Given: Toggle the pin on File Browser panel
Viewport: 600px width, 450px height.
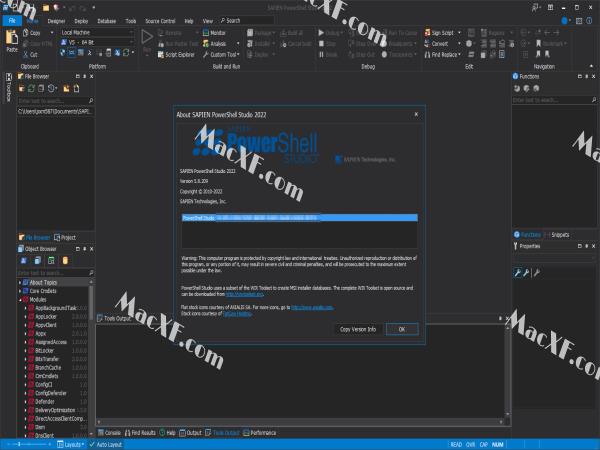Looking at the screenshot, I should [85, 77].
